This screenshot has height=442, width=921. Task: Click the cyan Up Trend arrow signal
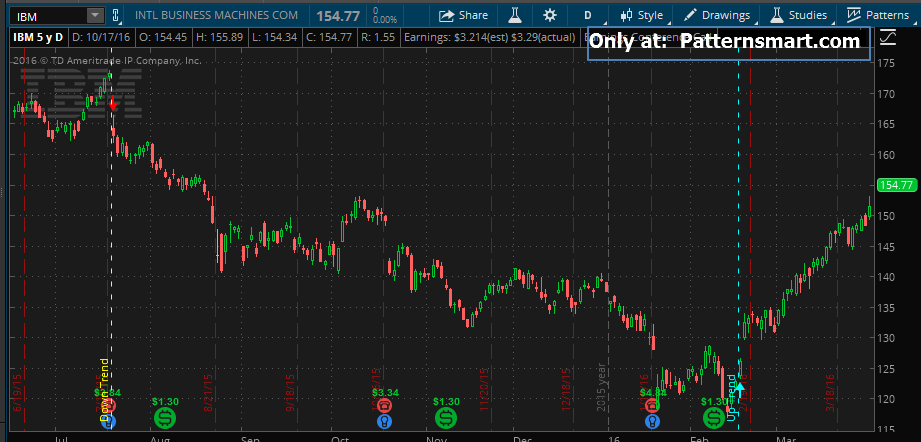(x=740, y=389)
